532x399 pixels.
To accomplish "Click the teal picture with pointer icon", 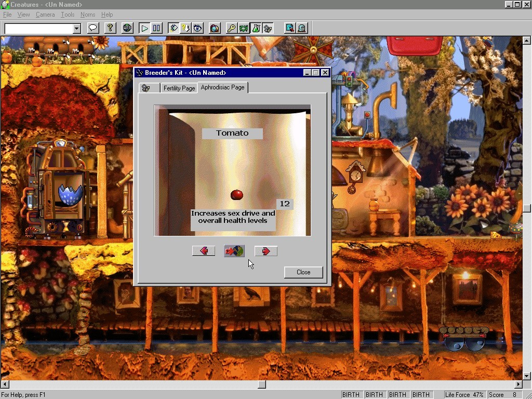I will [x=290, y=28].
